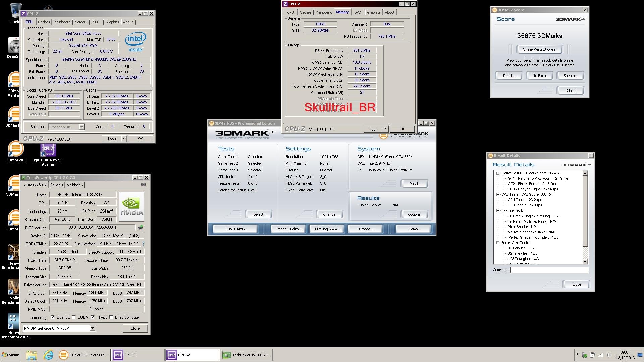Toggle the PhysX checkbox in GPU-Z

click(93, 317)
